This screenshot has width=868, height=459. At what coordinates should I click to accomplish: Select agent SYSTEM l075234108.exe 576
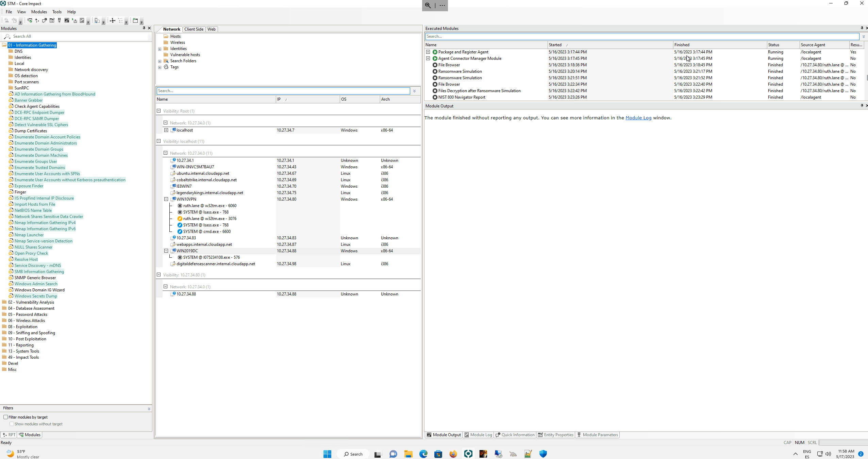[211, 257]
